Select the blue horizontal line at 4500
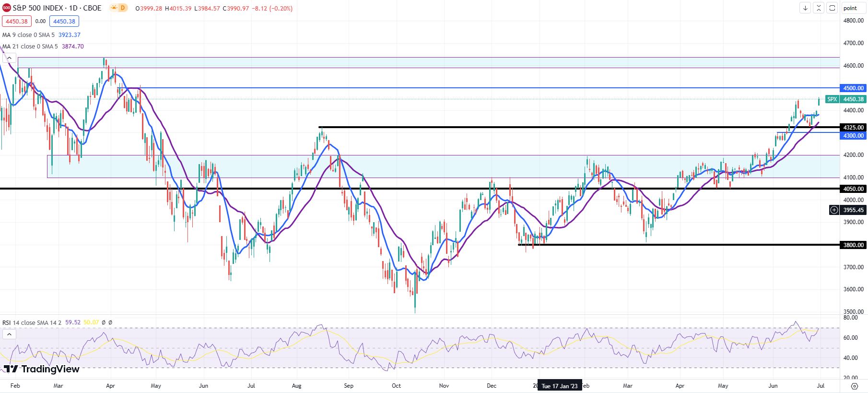868x393 pixels. pos(480,88)
